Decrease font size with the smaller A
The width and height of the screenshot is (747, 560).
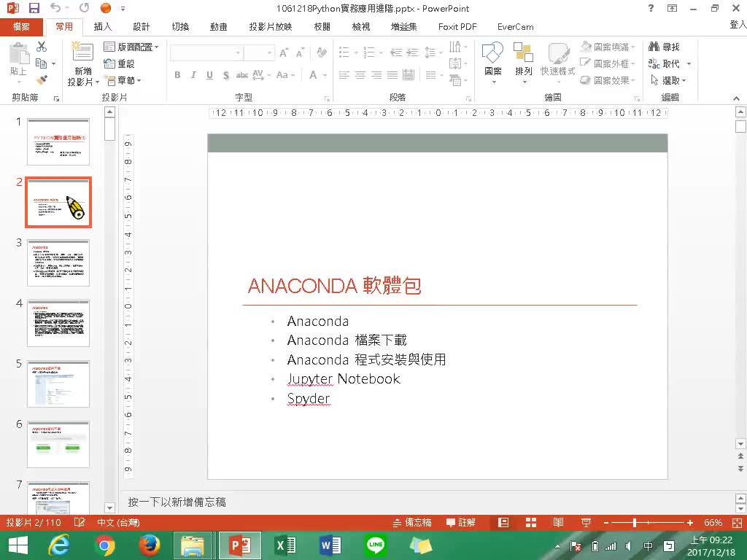pos(300,52)
